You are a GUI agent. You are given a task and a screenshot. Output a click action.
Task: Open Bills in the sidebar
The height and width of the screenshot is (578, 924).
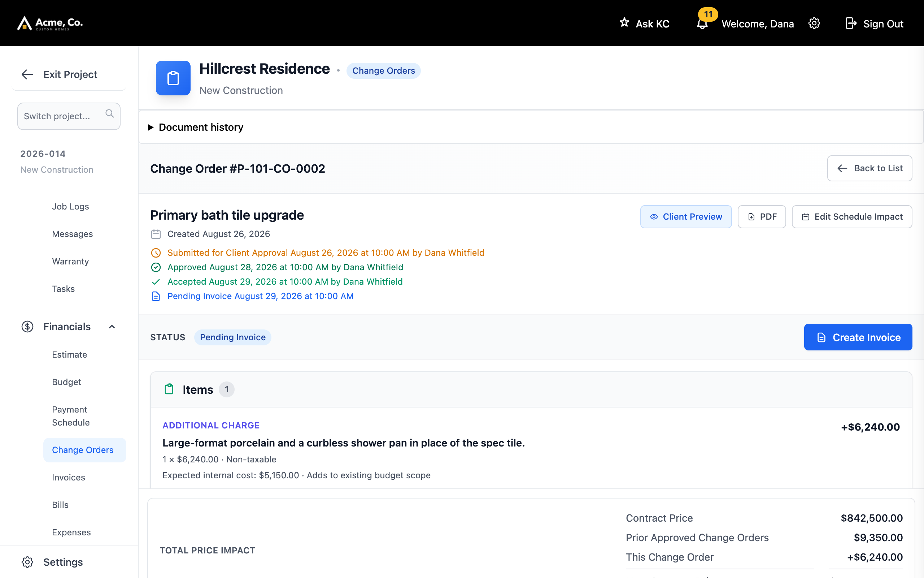60,505
